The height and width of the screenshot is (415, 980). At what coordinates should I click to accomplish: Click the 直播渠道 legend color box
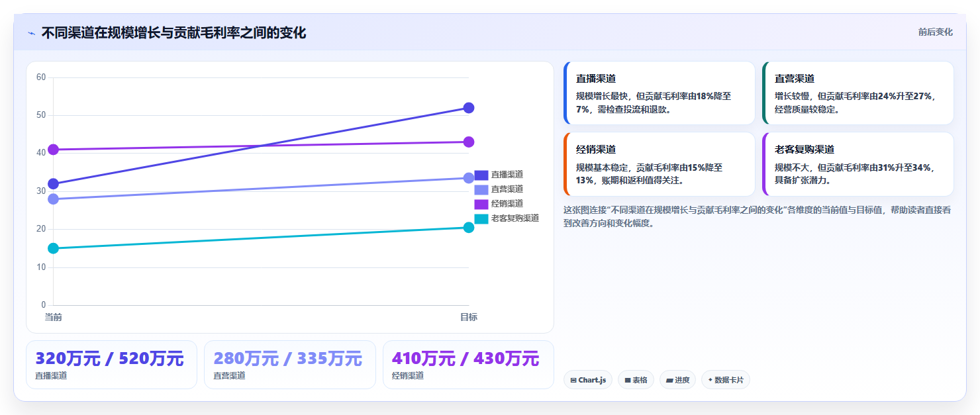tap(481, 175)
